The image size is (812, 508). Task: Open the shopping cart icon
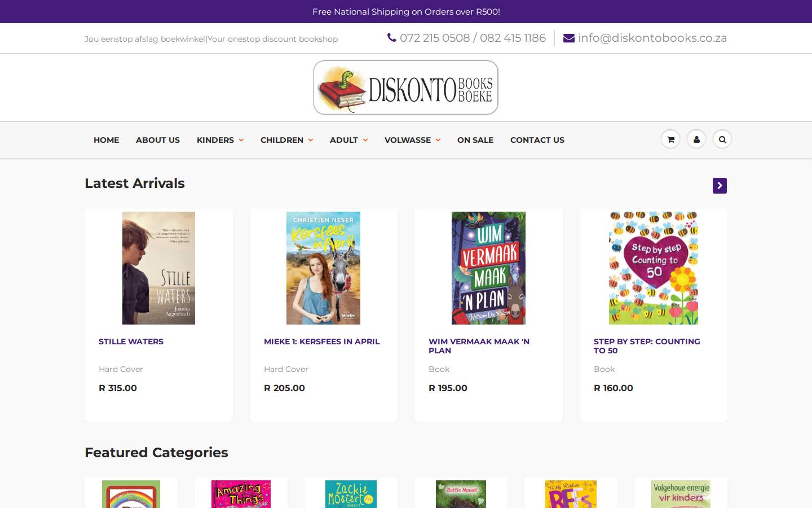[x=670, y=139]
